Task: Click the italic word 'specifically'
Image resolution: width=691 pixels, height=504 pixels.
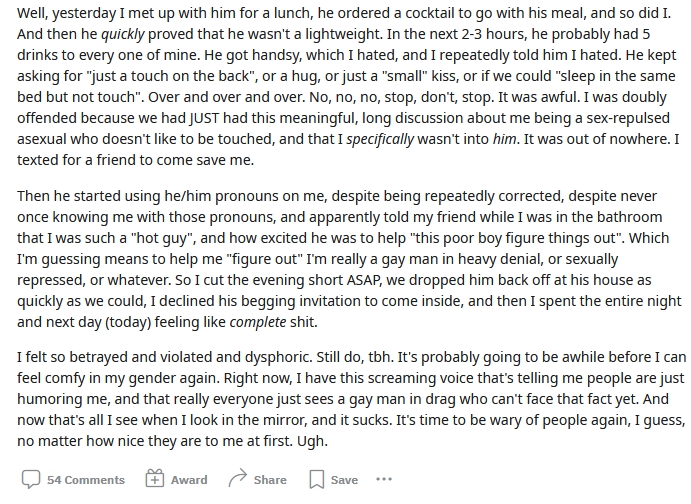Action: (380, 139)
